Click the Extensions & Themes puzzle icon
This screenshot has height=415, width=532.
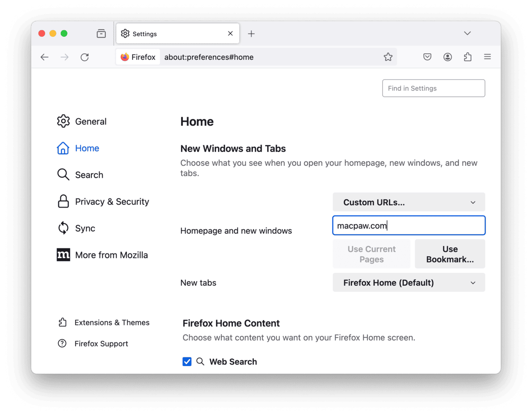[x=63, y=322]
